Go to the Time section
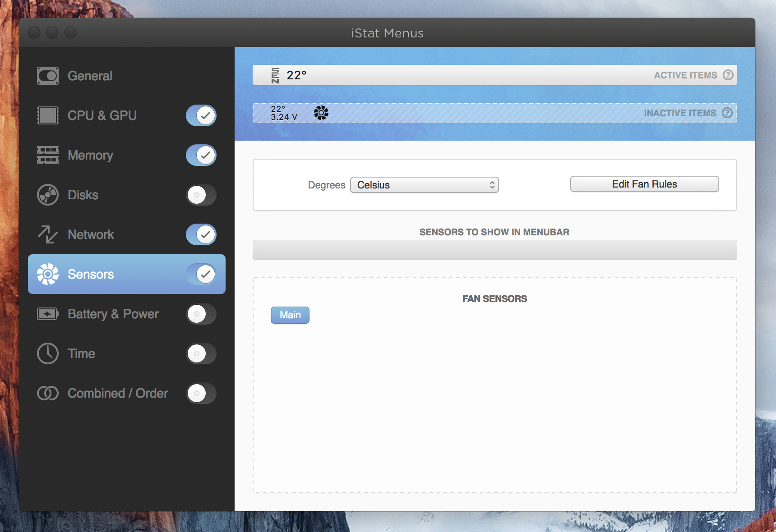The image size is (776, 532). pos(81,353)
